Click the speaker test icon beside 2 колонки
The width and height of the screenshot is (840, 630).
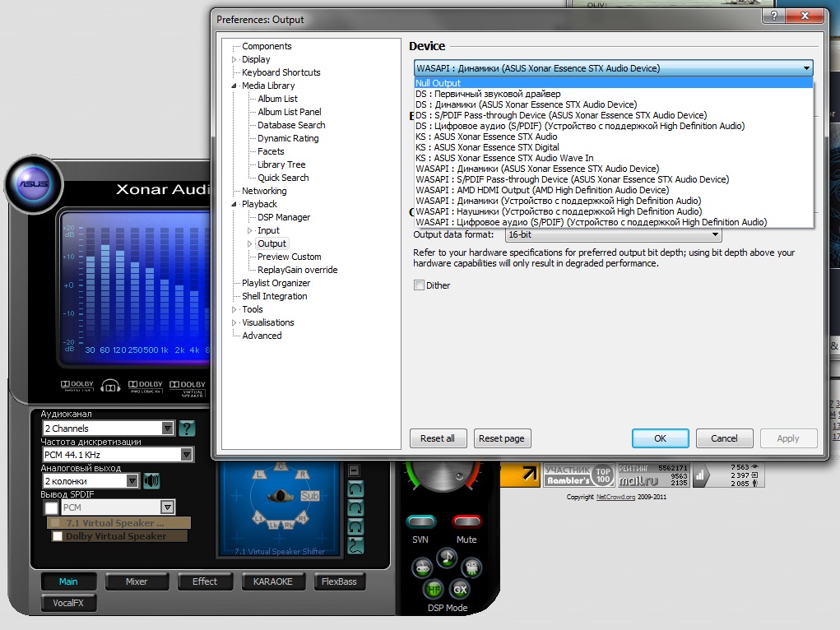coord(151,480)
